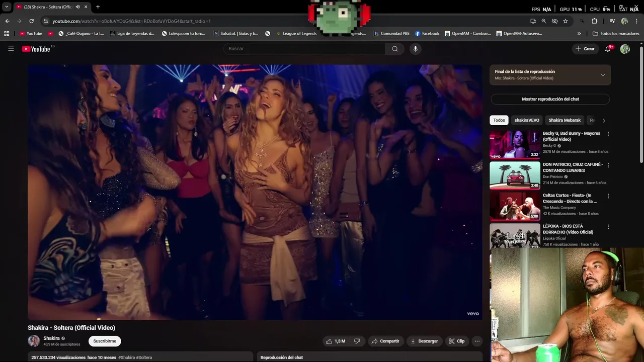Open the media control playlist icon
This screenshot has height=362, width=644.
click(x=612, y=21)
